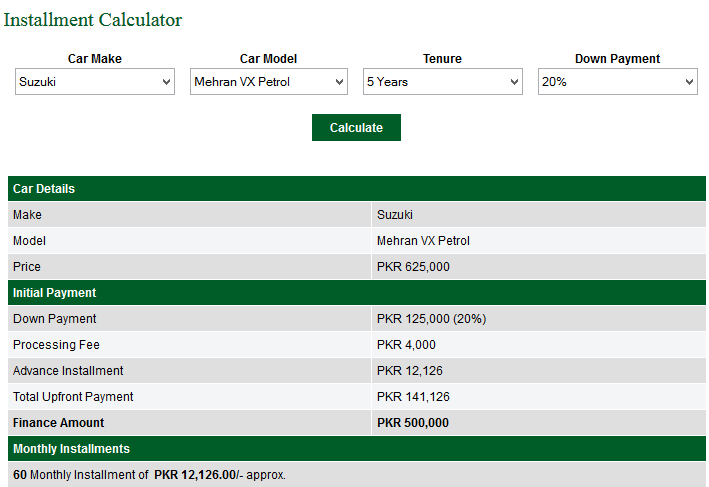
Task: Open the Down Payment dropdown showing 20%
Action: tap(618, 81)
